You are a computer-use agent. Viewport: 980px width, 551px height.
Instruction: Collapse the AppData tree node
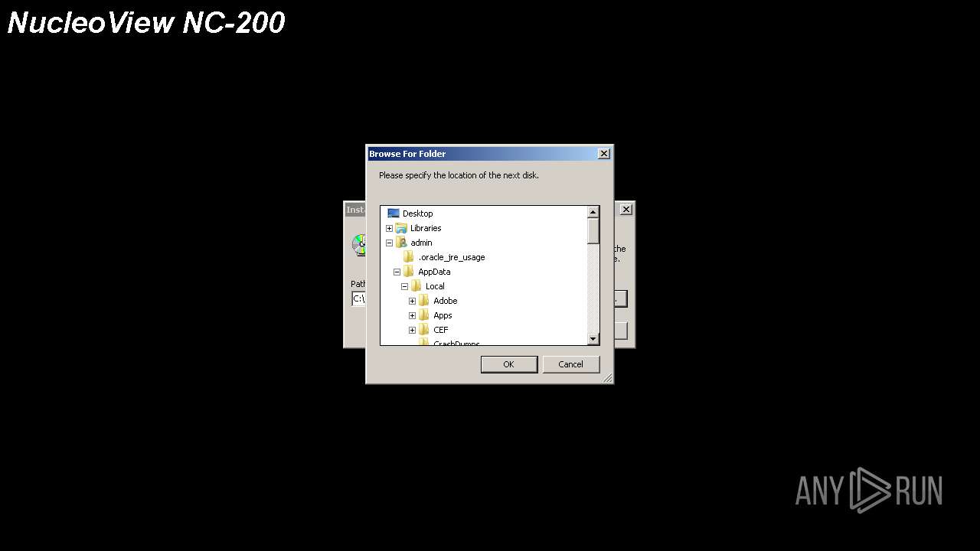coord(397,272)
